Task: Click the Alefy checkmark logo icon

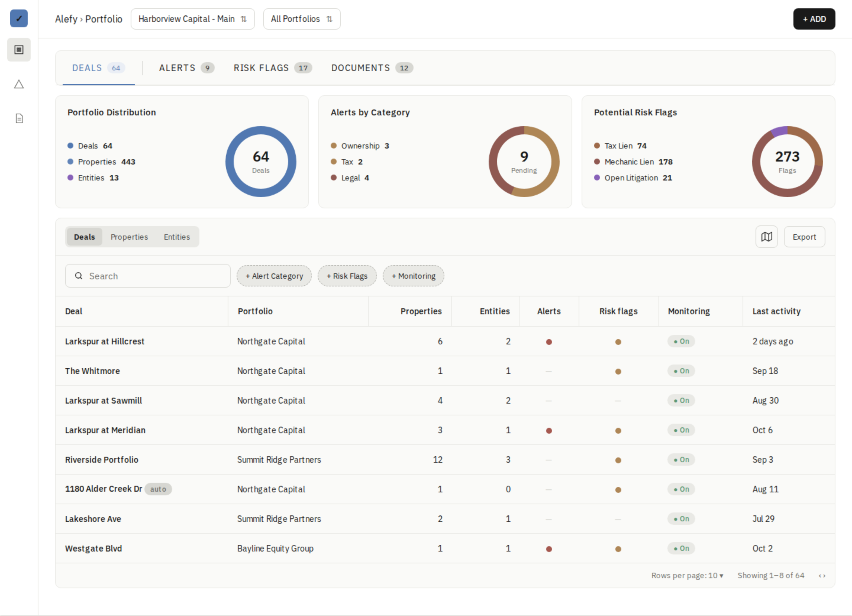Action: pyautogui.click(x=19, y=18)
